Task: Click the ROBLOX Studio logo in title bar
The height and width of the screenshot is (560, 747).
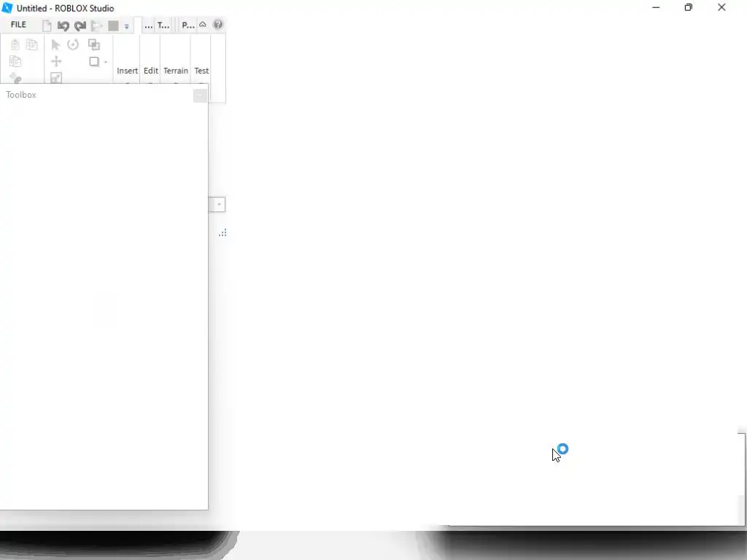Action: pyautogui.click(x=7, y=7)
